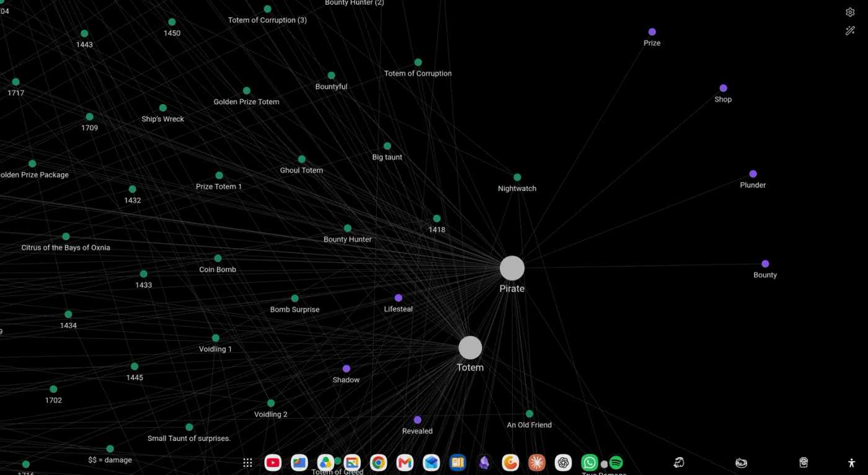Click the green 1433 node

[143, 273]
